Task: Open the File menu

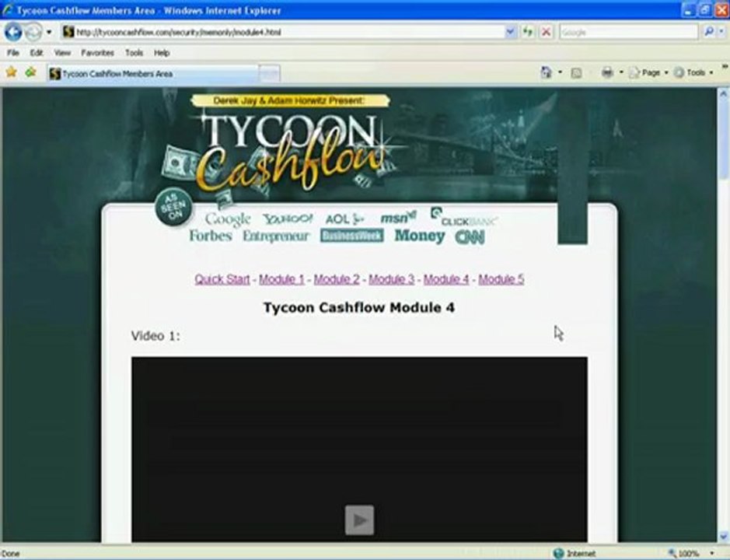Action: tap(13, 53)
